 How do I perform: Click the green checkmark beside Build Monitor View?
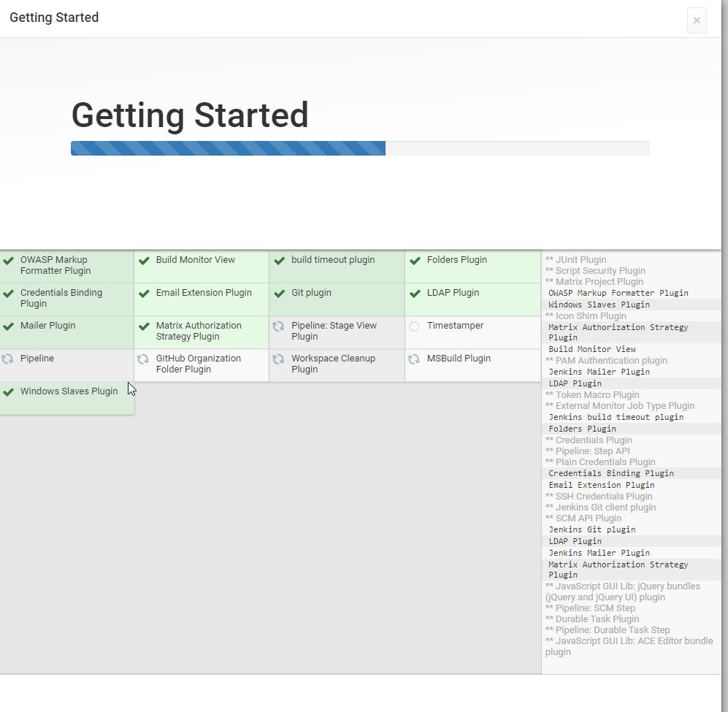[144, 261]
